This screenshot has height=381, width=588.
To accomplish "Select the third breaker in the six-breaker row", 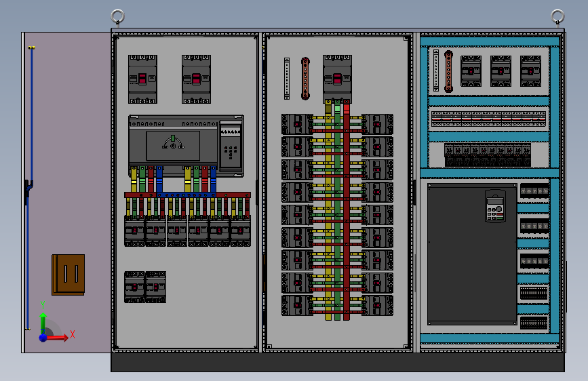I will click(x=176, y=231).
